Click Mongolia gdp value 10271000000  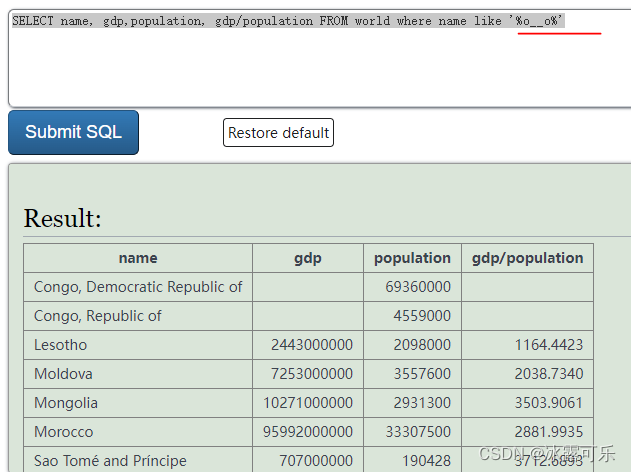coord(308,403)
